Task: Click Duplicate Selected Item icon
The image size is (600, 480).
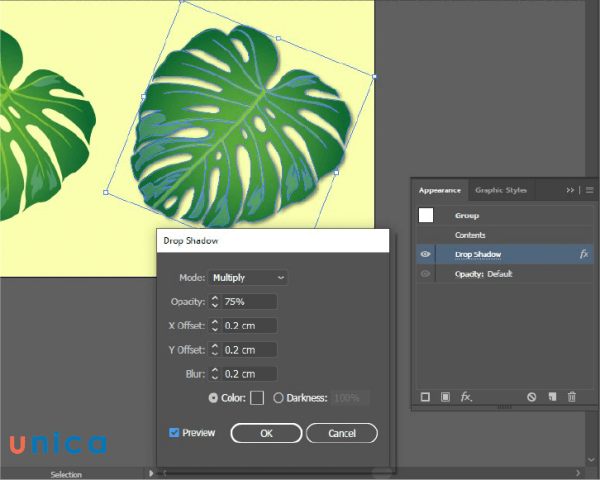Action: click(x=552, y=397)
